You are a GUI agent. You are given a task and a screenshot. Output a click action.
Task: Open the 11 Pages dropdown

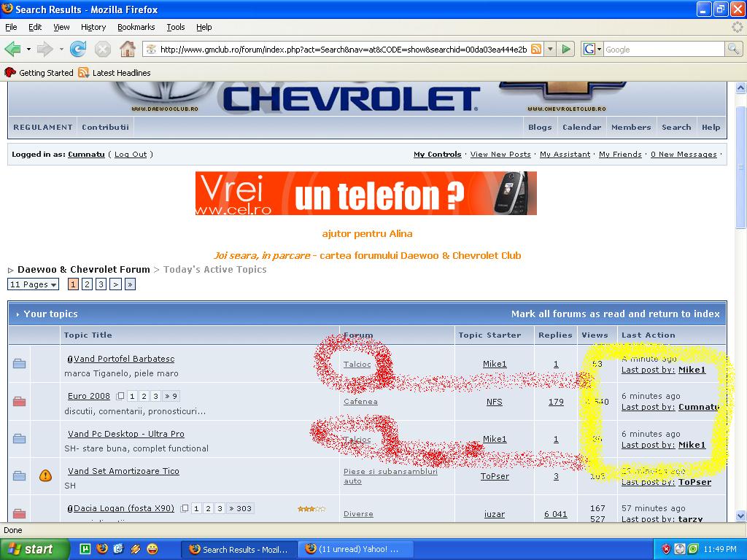click(x=33, y=284)
